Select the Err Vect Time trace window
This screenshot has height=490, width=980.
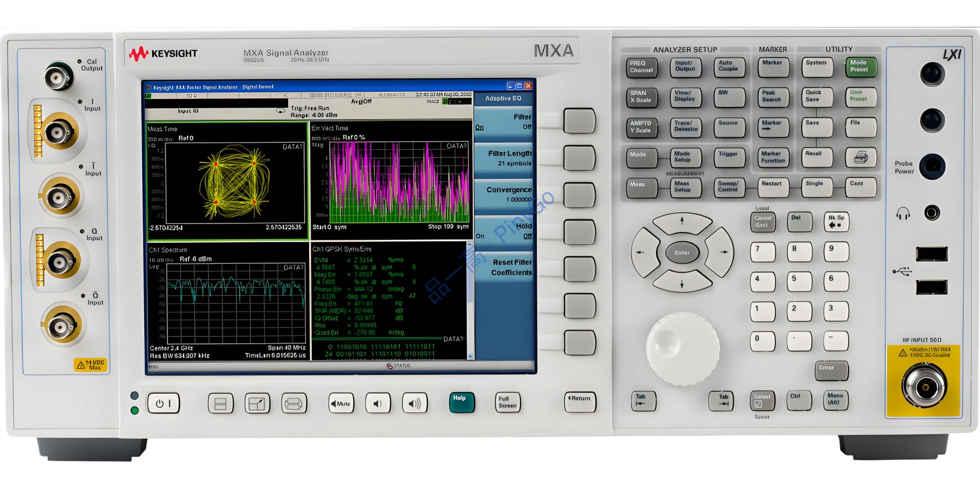point(391,180)
